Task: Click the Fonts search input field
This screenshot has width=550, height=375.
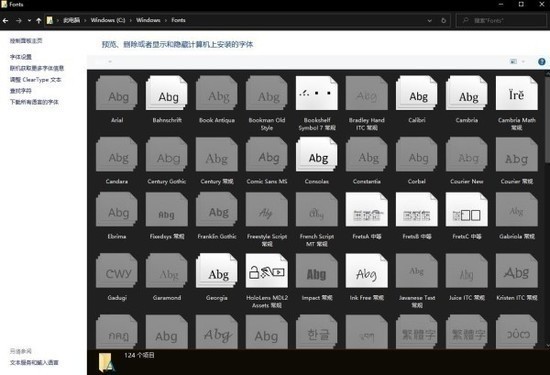Action: pos(501,20)
